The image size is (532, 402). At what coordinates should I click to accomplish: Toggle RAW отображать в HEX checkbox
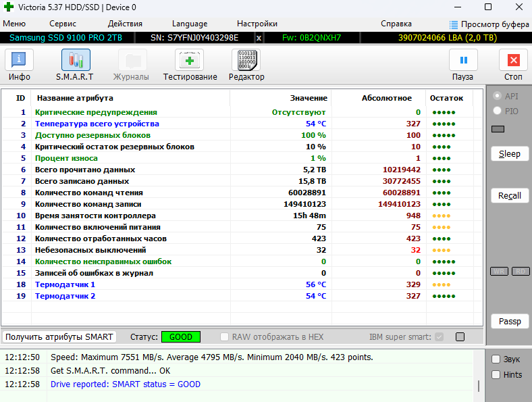224,337
